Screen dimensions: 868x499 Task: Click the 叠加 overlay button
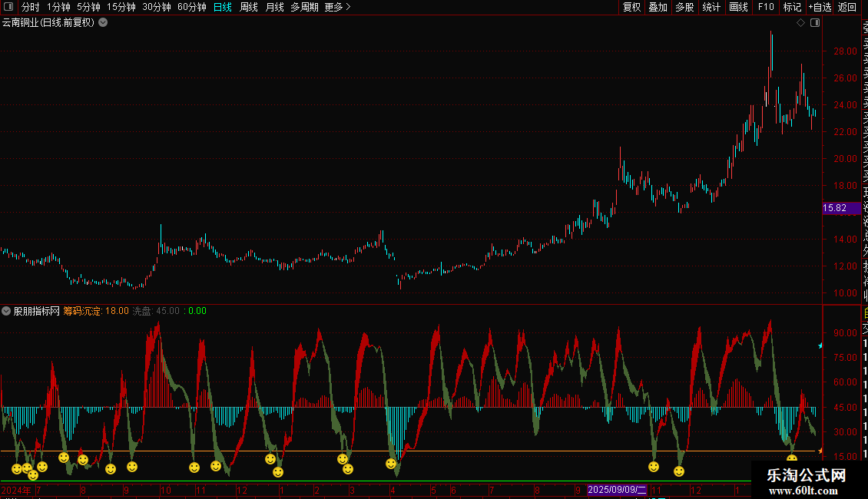point(658,7)
